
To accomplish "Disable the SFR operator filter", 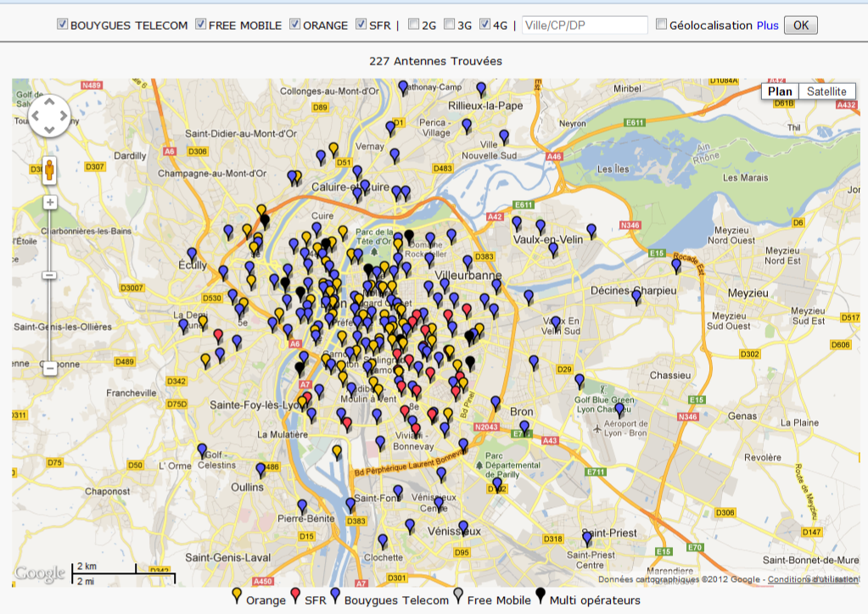I will [x=361, y=24].
